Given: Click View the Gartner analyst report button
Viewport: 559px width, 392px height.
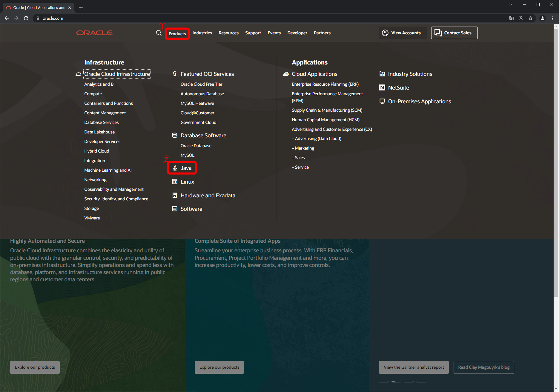Looking at the screenshot, I should point(414,367).
